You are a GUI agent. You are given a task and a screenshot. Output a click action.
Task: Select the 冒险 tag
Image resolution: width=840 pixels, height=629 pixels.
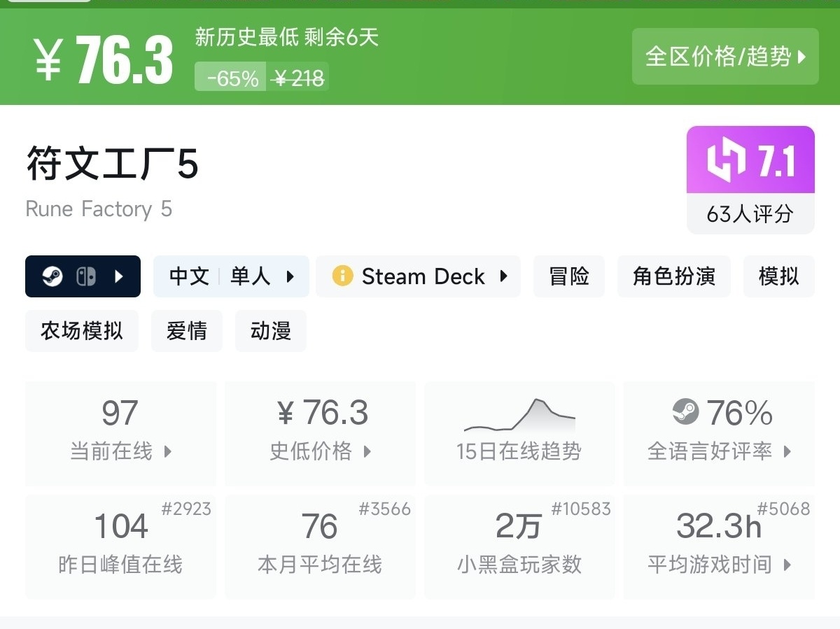pyautogui.click(x=568, y=276)
